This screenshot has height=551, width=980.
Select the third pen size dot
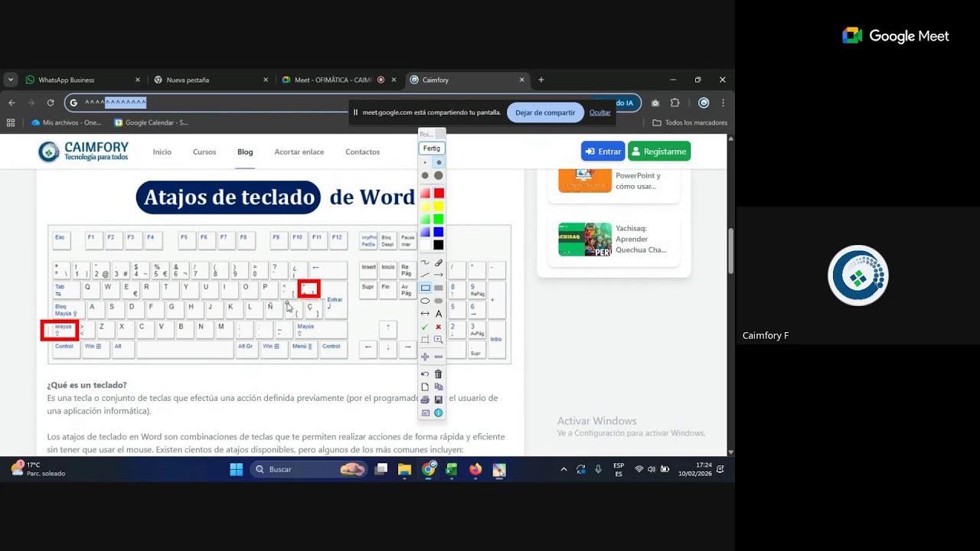425,175
